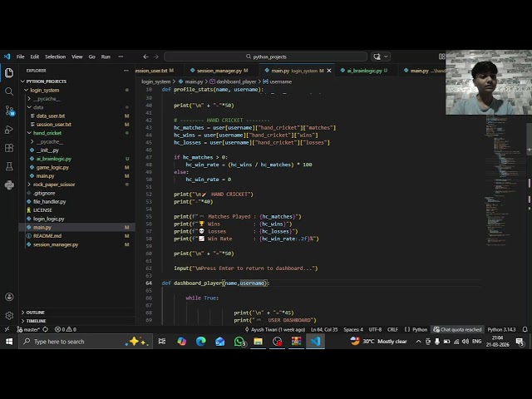Click the Visual Studio Code taskbar icon
Screen dimensions: 532x399
(x=315, y=342)
